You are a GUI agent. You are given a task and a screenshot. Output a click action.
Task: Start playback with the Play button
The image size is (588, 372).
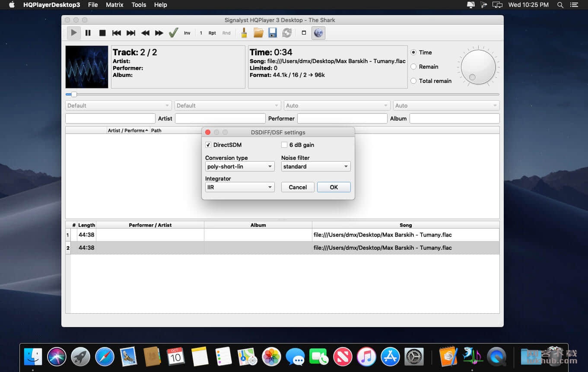point(74,33)
